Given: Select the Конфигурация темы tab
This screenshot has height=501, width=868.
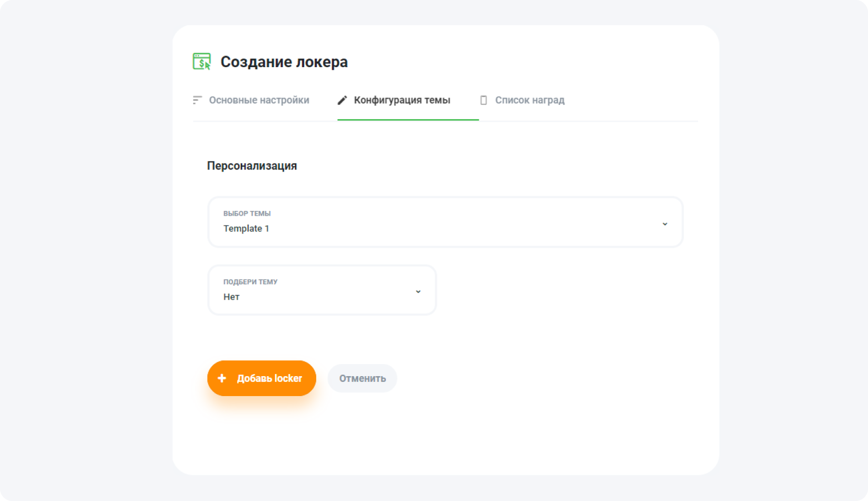Looking at the screenshot, I should click(x=402, y=100).
